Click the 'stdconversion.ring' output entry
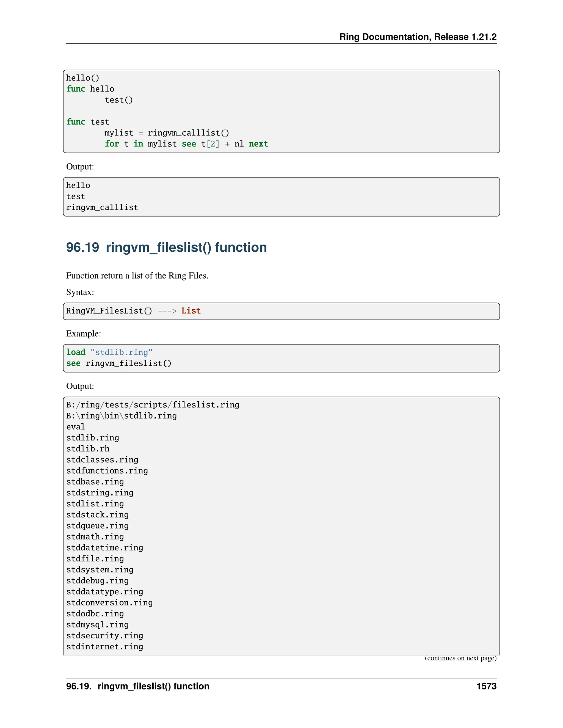This screenshot has width=563, height=728. point(109,603)
